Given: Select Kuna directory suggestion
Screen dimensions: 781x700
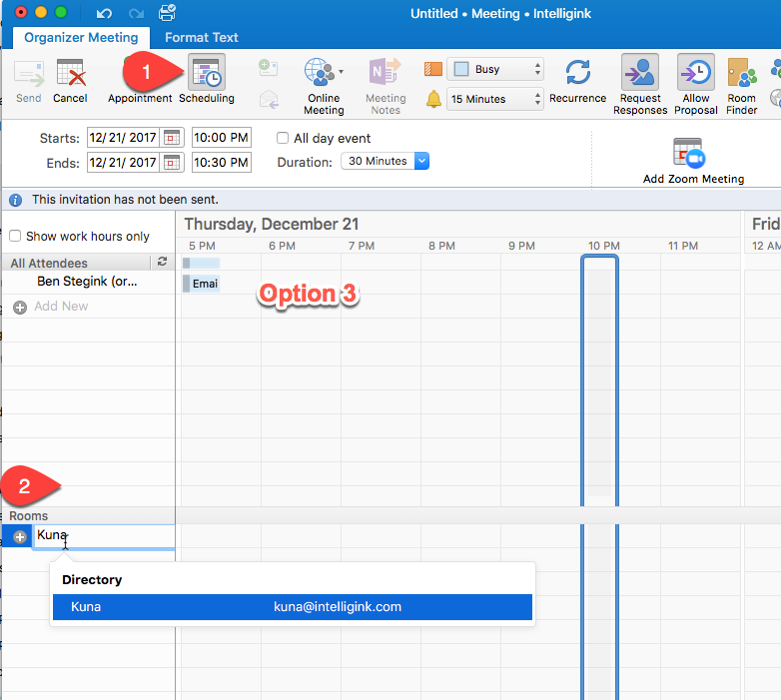Looking at the screenshot, I should [293, 607].
